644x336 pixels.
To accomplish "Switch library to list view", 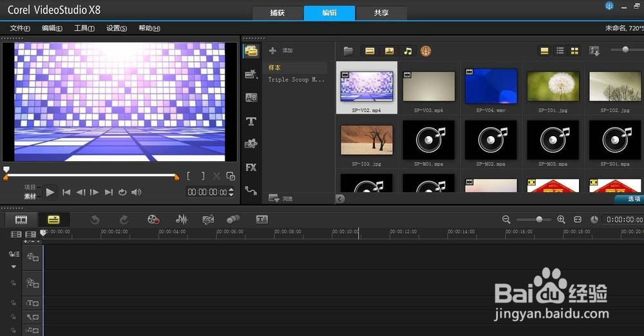I will tap(560, 50).
